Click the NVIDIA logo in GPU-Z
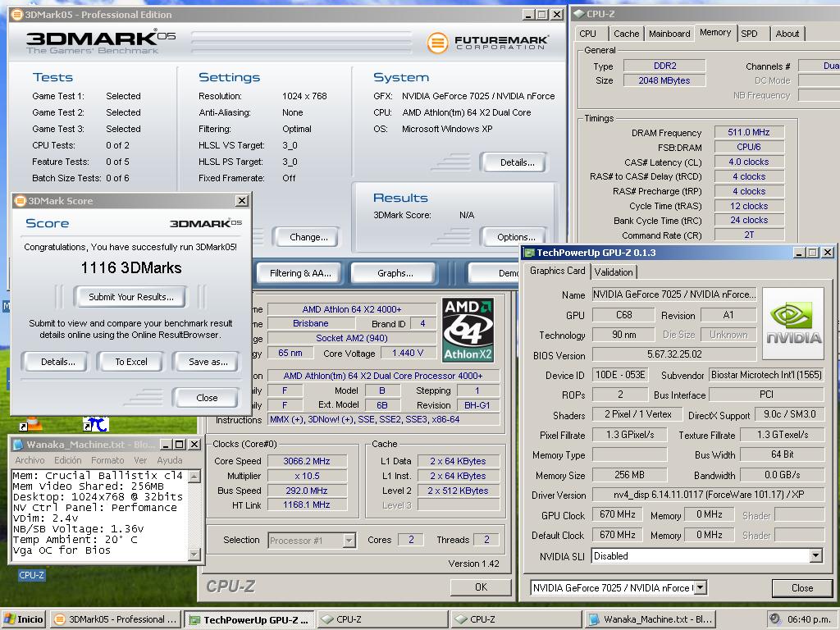 793,323
